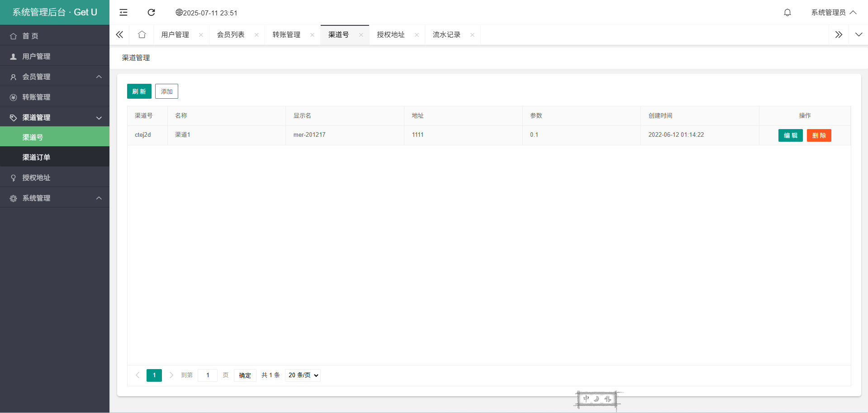Click the refresh page icon in header
Viewport: 868px width, 413px height.
[151, 13]
